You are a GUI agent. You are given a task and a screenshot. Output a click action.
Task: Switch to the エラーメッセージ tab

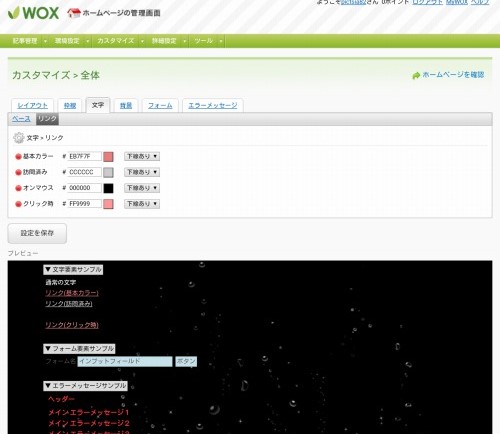tap(213, 106)
